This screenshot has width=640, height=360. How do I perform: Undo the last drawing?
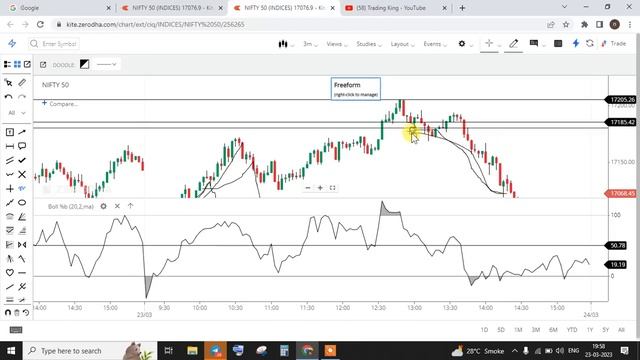pyautogui.click(x=9, y=97)
